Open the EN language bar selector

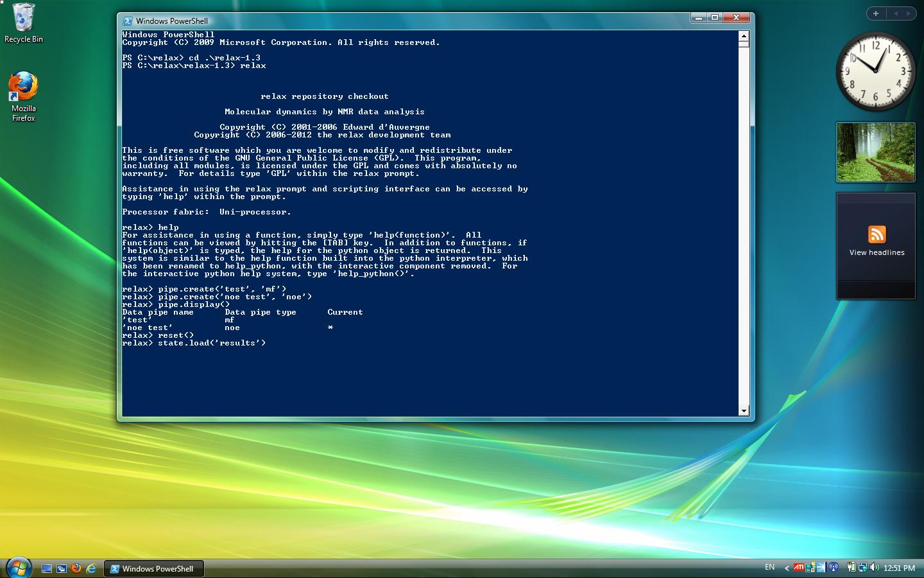769,567
